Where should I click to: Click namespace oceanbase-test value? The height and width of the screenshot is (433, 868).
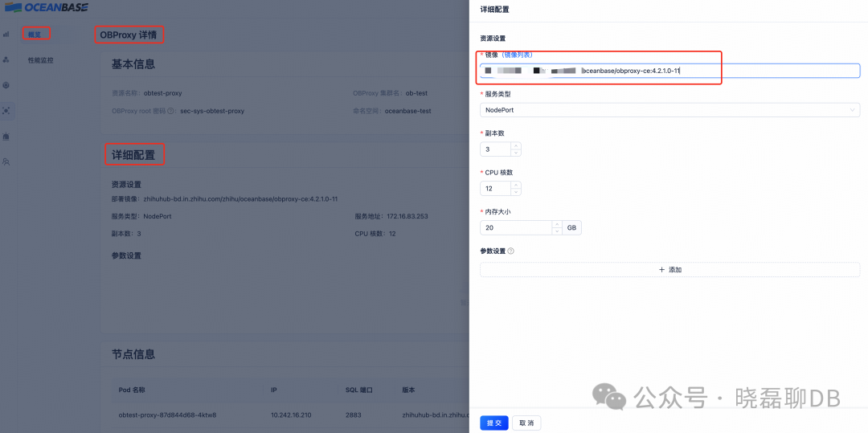click(408, 111)
